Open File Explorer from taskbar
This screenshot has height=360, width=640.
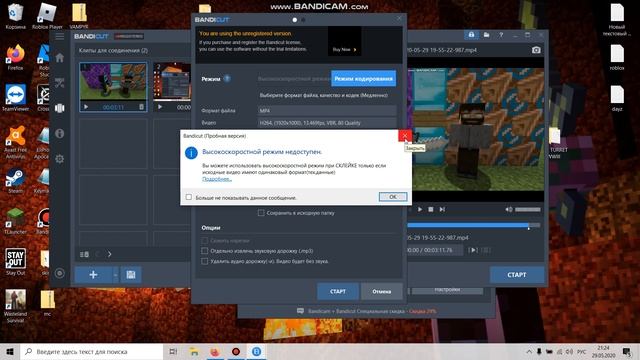point(194,351)
